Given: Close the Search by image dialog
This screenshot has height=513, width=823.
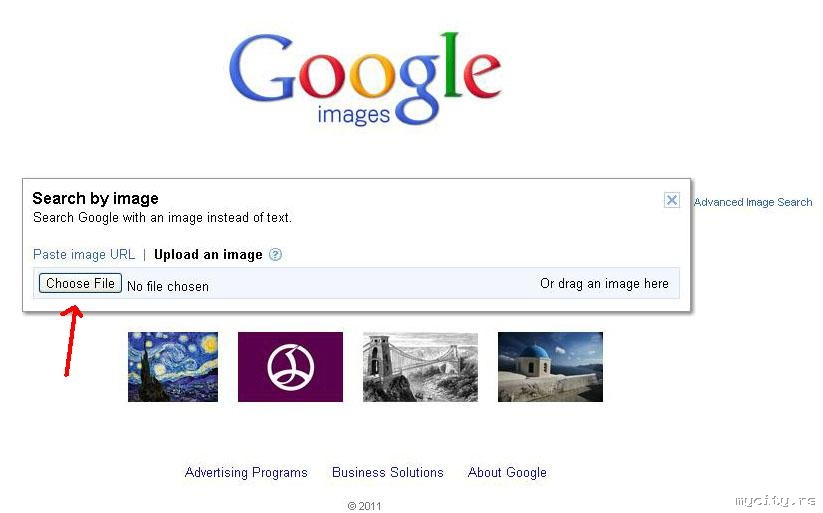Looking at the screenshot, I should [x=671, y=200].
